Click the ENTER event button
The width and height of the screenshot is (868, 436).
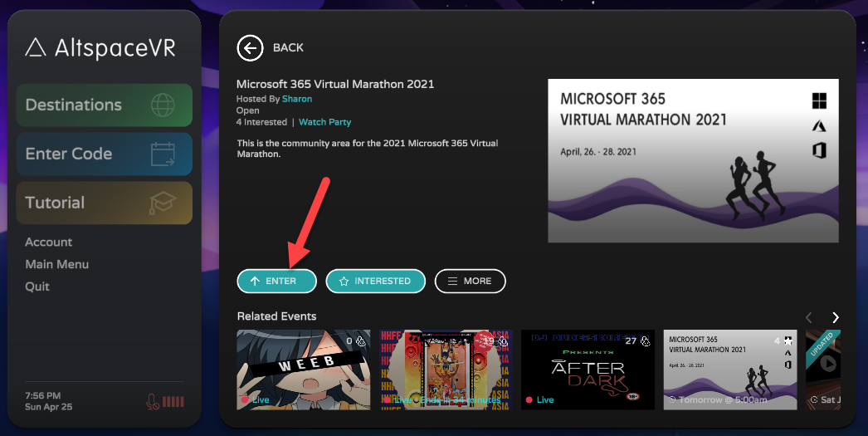coord(277,281)
